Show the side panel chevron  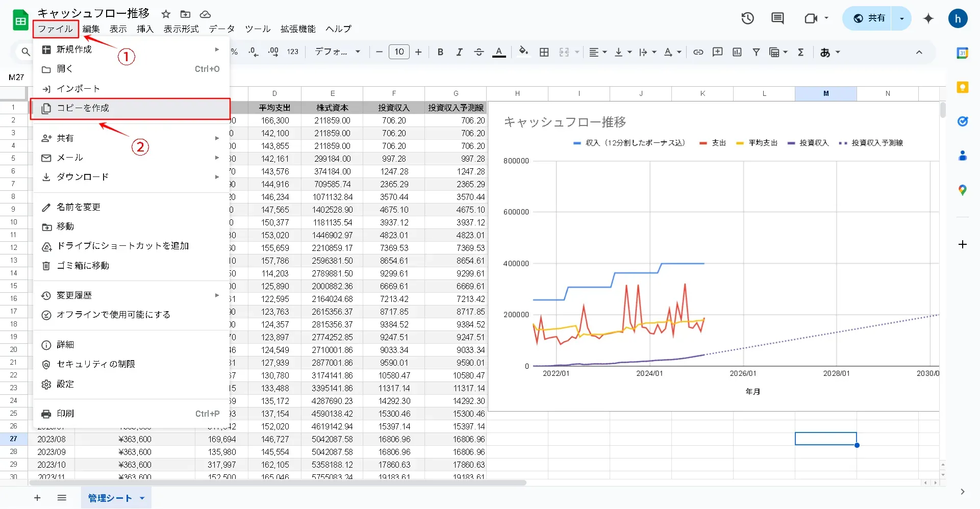(963, 492)
